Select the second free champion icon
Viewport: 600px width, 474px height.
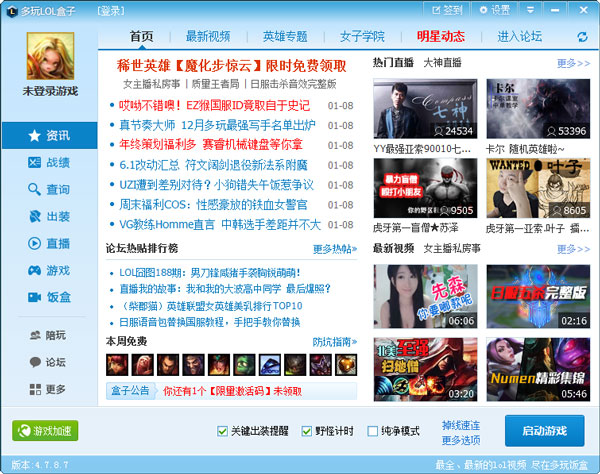pyautogui.click(x=142, y=365)
